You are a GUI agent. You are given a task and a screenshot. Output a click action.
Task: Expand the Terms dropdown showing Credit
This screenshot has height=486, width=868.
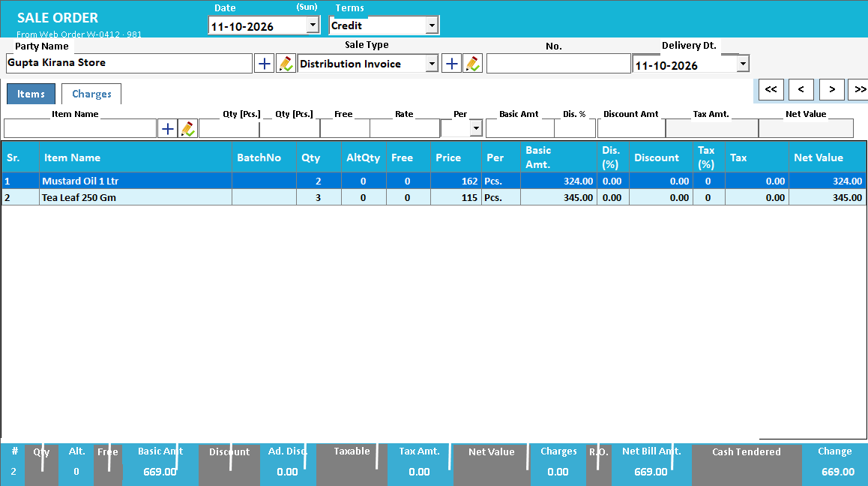click(432, 25)
